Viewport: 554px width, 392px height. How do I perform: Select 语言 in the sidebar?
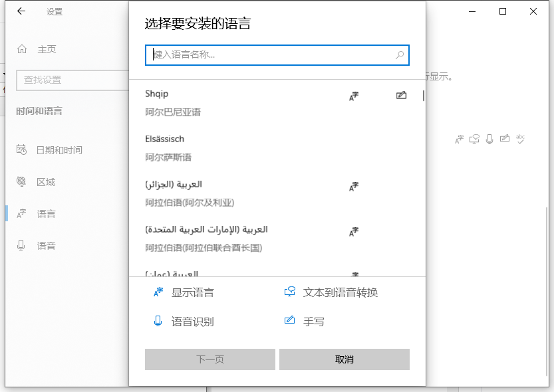[46, 214]
